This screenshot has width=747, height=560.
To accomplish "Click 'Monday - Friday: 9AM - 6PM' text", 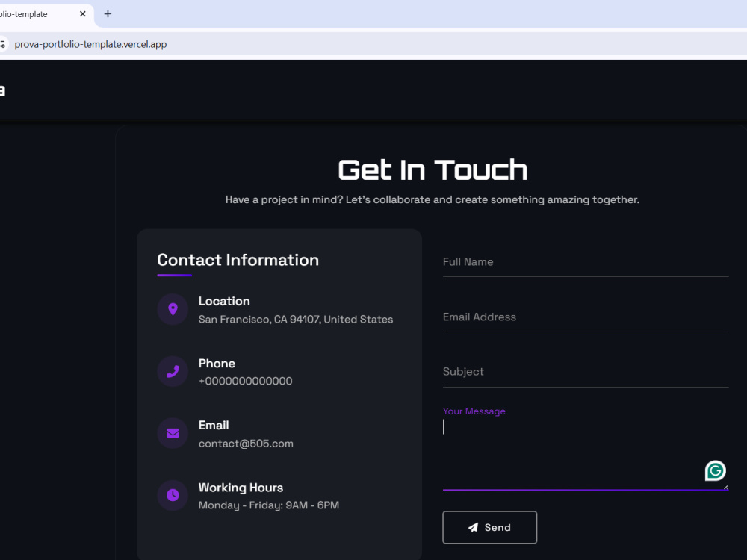I will coord(269,505).
